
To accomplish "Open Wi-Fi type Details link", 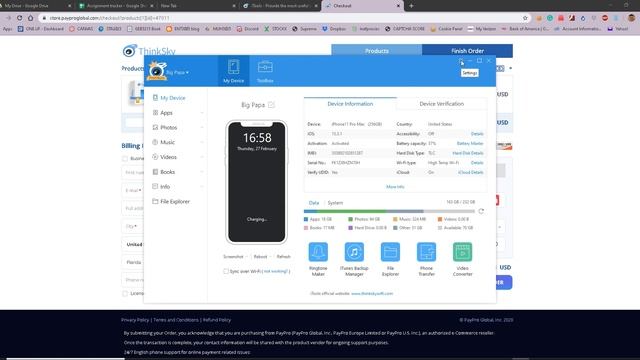I will [477, 163].
